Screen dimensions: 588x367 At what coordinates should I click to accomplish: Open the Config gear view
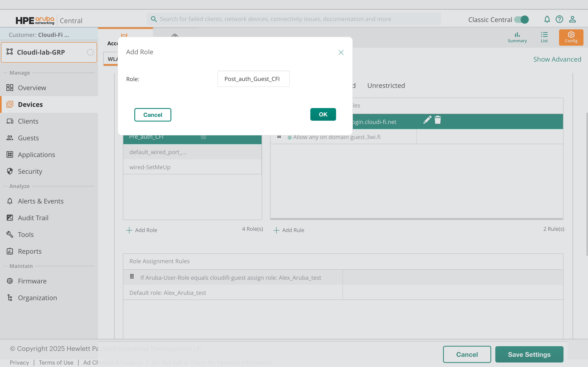(571, 37)
